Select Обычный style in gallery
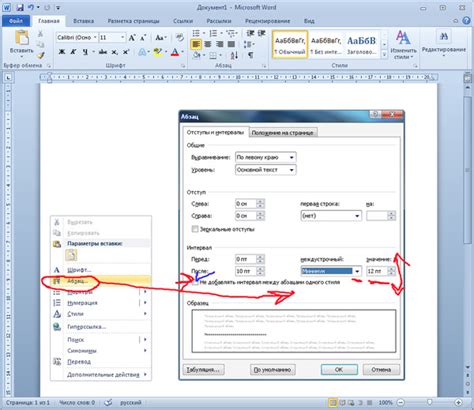 click(x=290, y=44)
